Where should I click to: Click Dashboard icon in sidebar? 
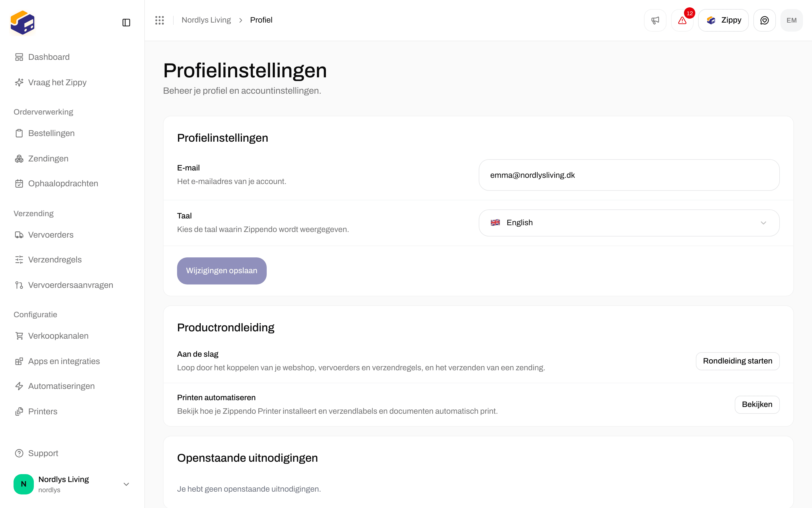coord(19,57)
